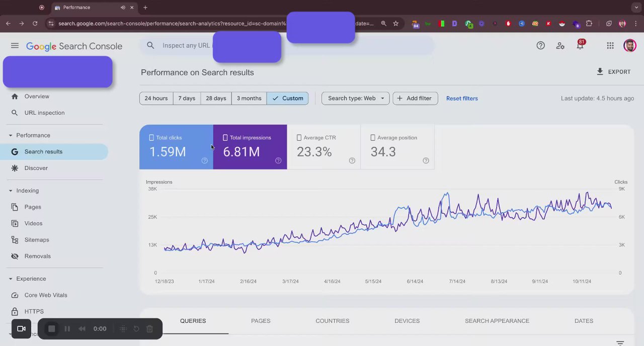644x346 pixels.
Task: Open users and permissions settings icon
Action: (560, 46)
